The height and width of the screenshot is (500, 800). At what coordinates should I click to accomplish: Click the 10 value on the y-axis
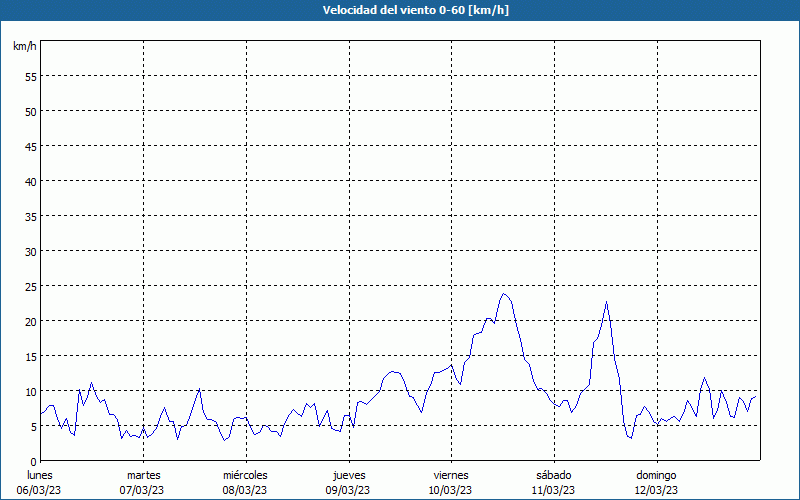point(31,391)
